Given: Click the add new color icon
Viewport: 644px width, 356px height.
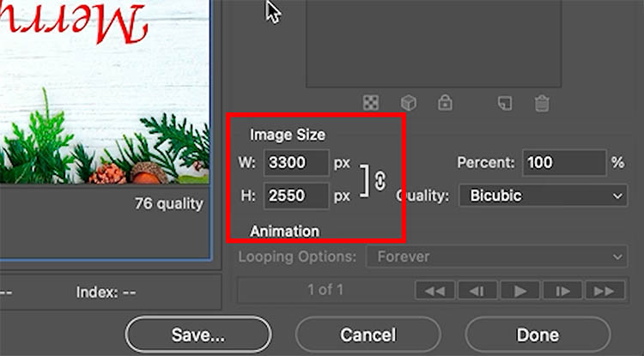Looking at the screenshot, I should (505, 103).
